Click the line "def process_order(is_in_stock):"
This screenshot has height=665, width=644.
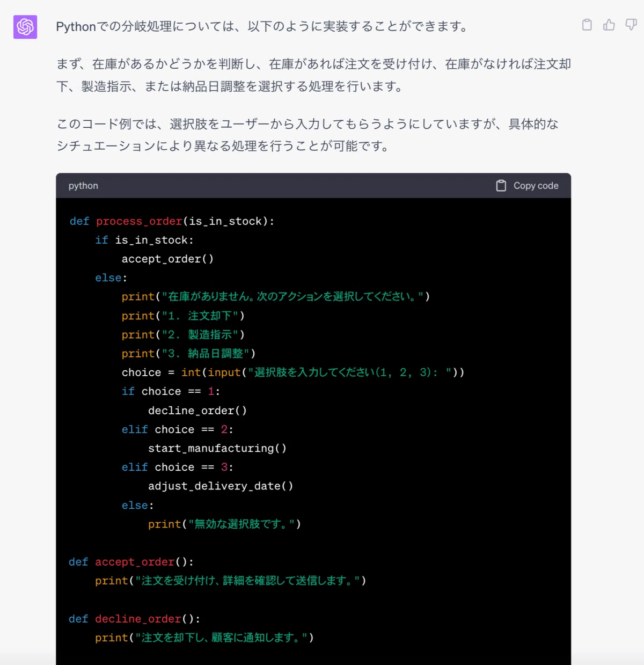[172, 221]
